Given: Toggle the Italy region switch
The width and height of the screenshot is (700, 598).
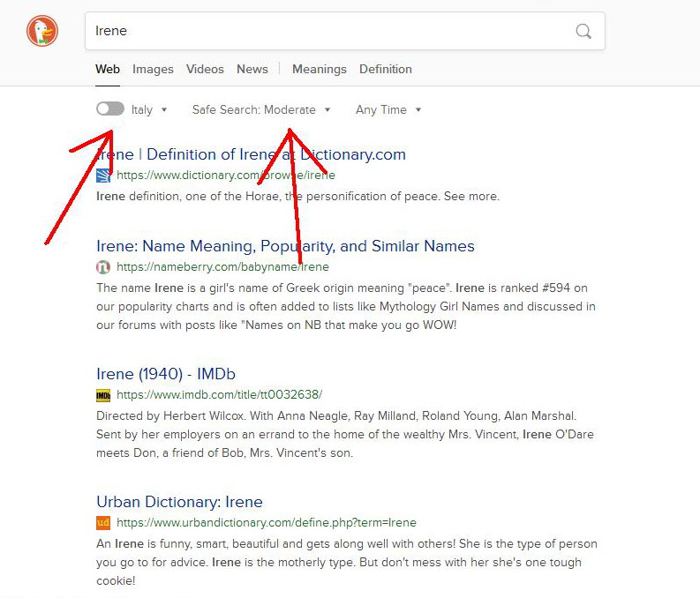Looking at the screenshot, I should (x=110, y=108).
